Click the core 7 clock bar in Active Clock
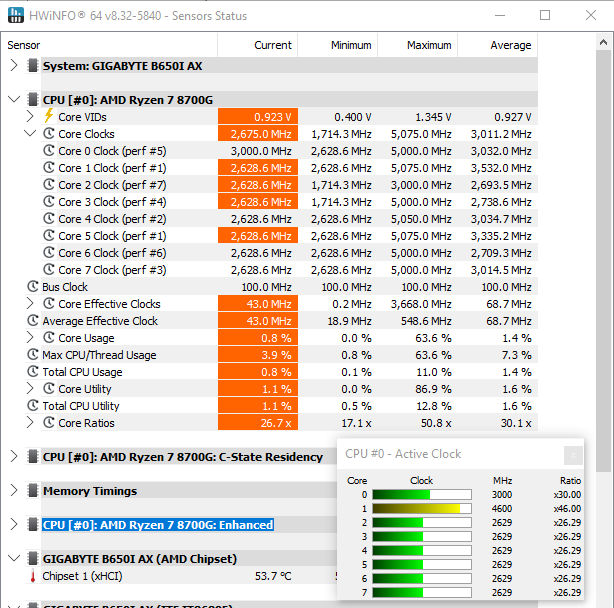614x608 pixels. point(422,592)
